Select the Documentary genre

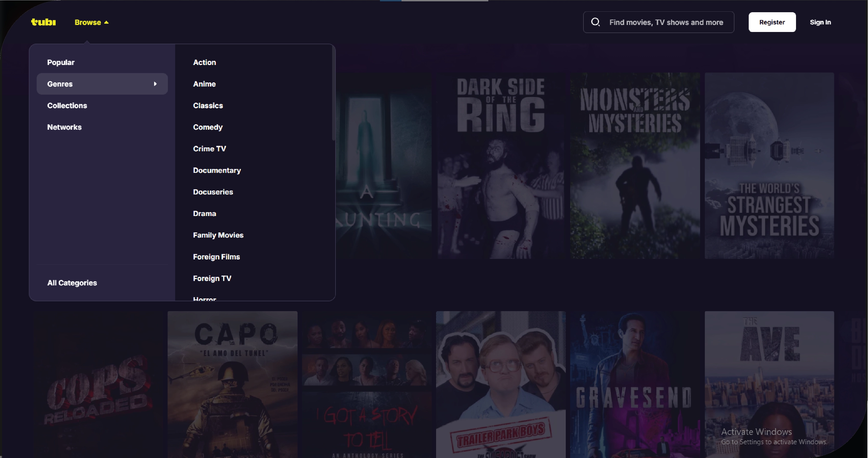[x=217, y=170]
